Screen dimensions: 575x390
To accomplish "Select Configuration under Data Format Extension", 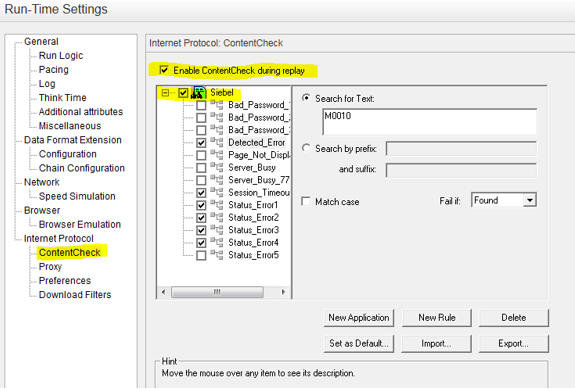I will (67, 154).
